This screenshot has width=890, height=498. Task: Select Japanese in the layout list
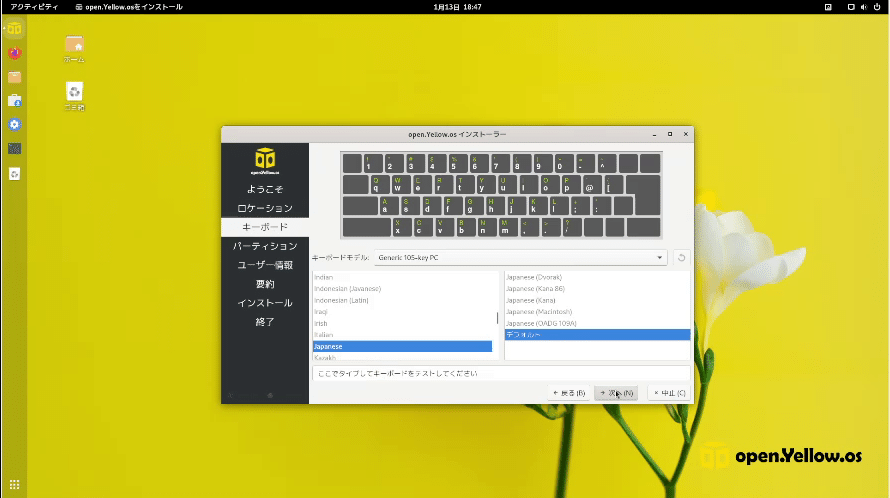[402, 346]
